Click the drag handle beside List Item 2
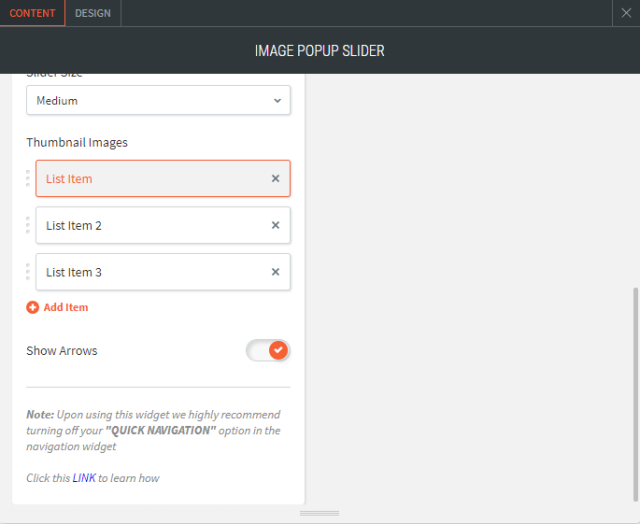The width and height of the screenshot is (640, 524). tap(28, 226)
